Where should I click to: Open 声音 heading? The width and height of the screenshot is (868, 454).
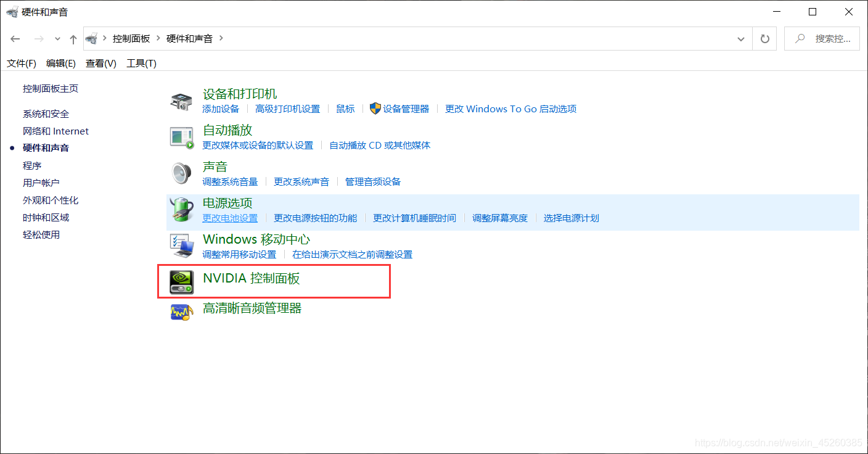(x=215, y=167)
